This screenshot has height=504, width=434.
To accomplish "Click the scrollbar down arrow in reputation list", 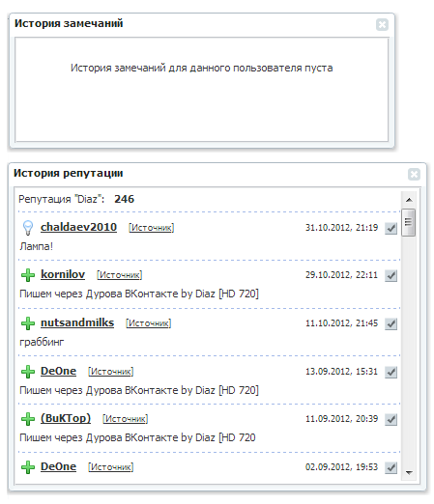I will click(409, 472).
